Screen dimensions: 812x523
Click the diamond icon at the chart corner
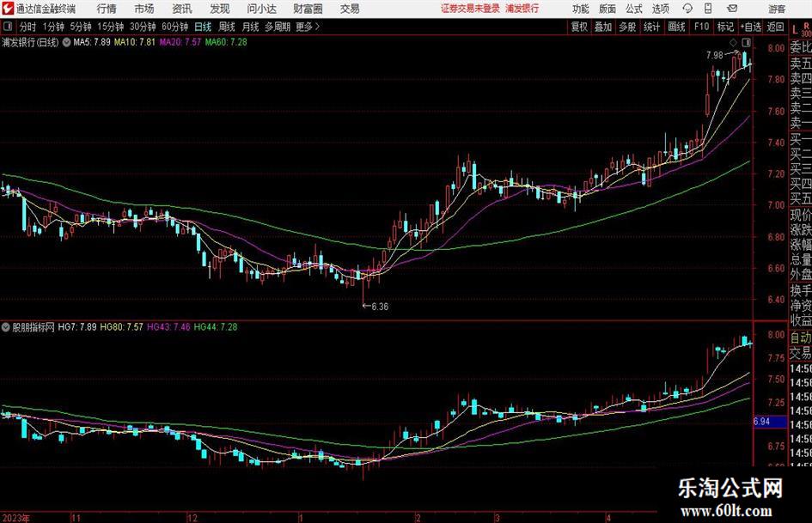[x=733, y=42]
